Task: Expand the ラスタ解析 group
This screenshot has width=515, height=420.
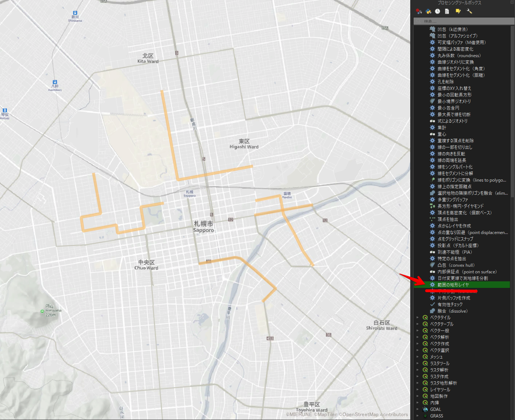Action: click(418, 370)
